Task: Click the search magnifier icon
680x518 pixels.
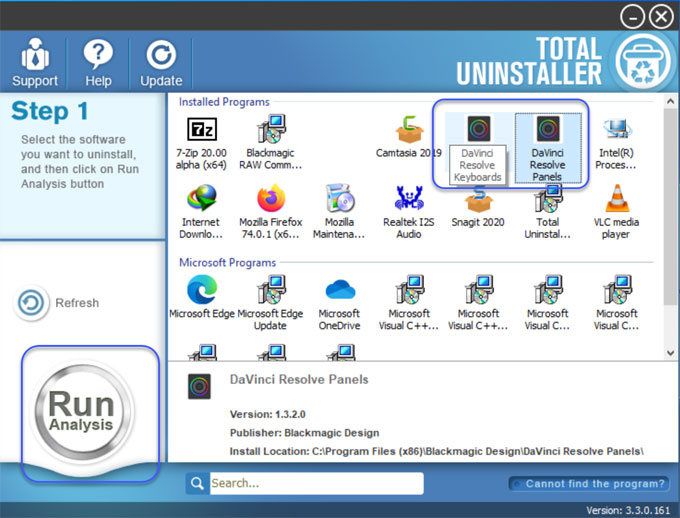Action: coord(197,483)
